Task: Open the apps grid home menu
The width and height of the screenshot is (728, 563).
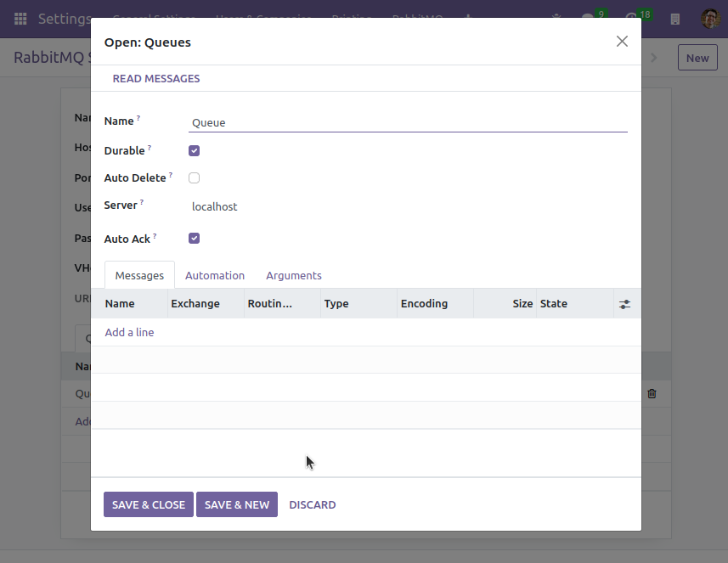Action: [x=20, y=19]
